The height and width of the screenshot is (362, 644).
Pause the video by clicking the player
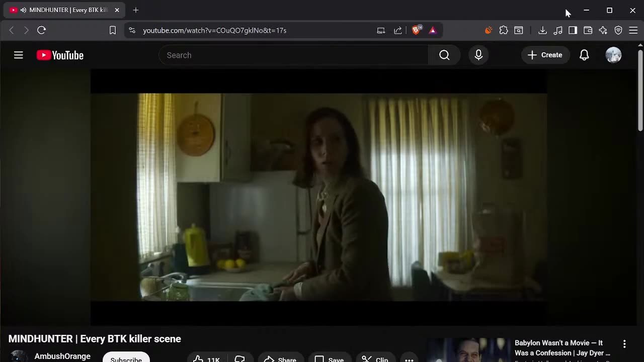point(318,197)
